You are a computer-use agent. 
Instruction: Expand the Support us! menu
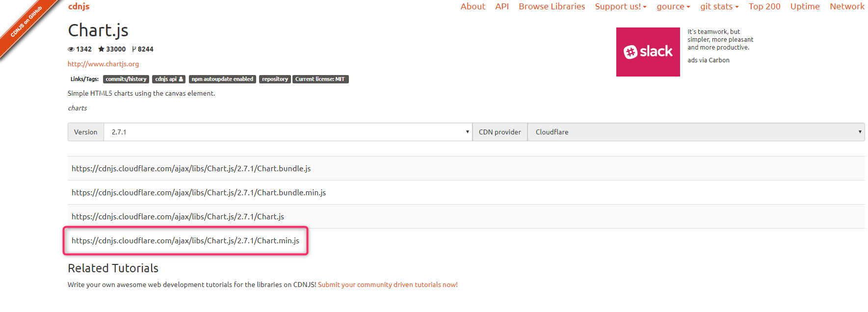(620, 6)
